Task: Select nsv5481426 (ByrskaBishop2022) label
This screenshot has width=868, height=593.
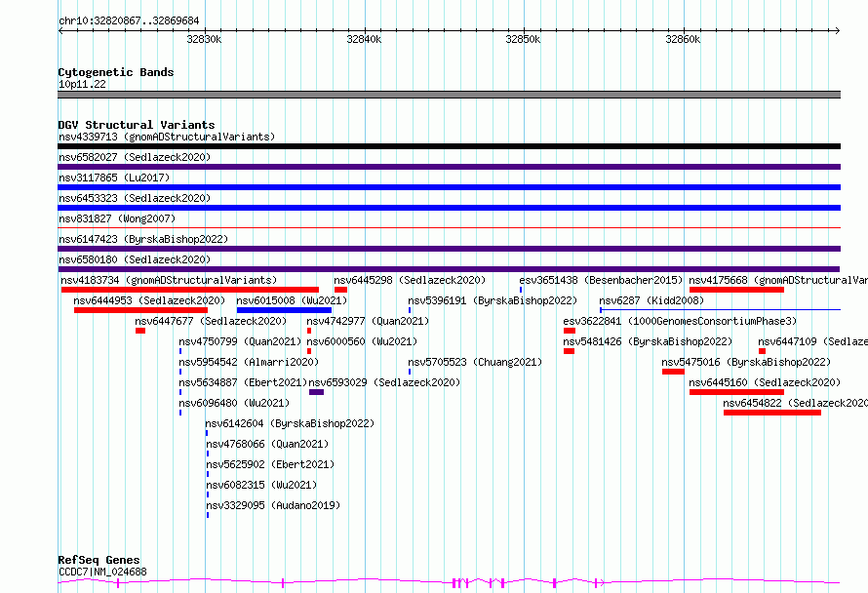Action: 648,341
